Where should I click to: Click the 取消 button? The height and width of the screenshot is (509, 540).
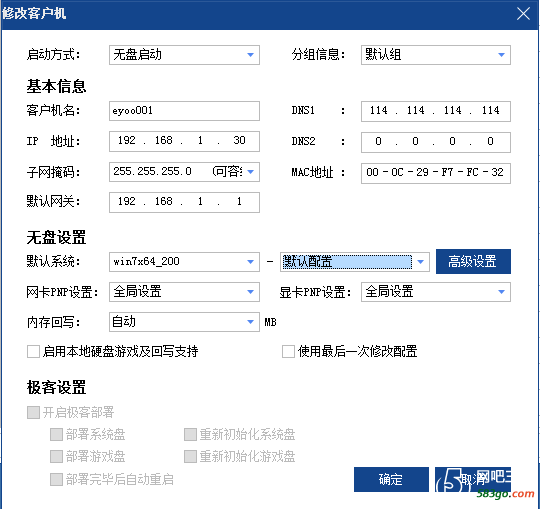tap(473, 479)
